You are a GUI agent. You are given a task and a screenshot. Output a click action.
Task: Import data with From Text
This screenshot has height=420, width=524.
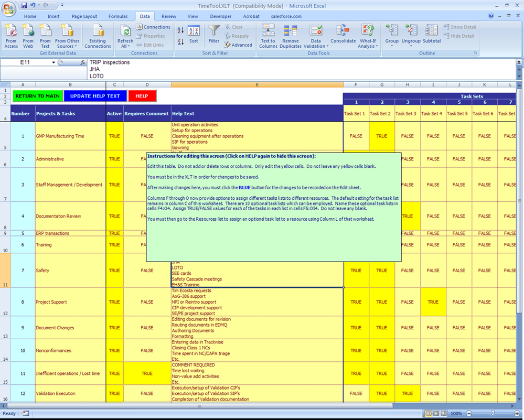(45, 36)
